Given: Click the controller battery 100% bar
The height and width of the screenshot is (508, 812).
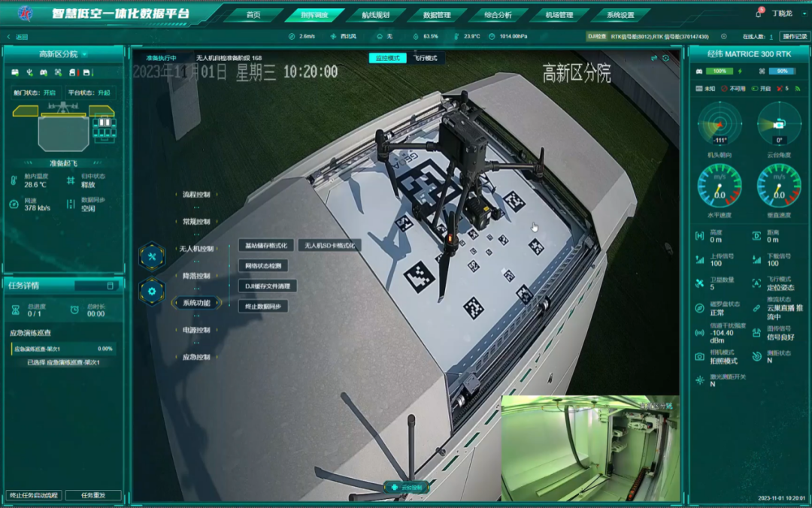Looking at the screenshot, I should (720, 71).
